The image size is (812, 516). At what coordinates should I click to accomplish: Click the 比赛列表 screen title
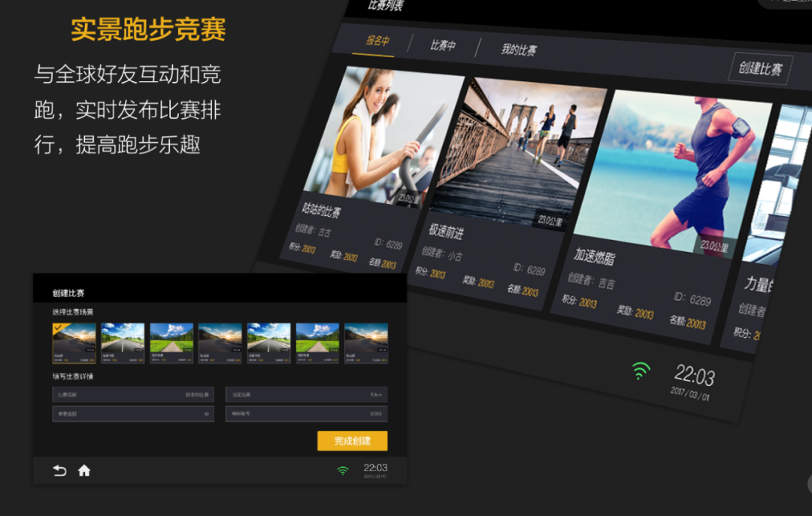[386, 5]
